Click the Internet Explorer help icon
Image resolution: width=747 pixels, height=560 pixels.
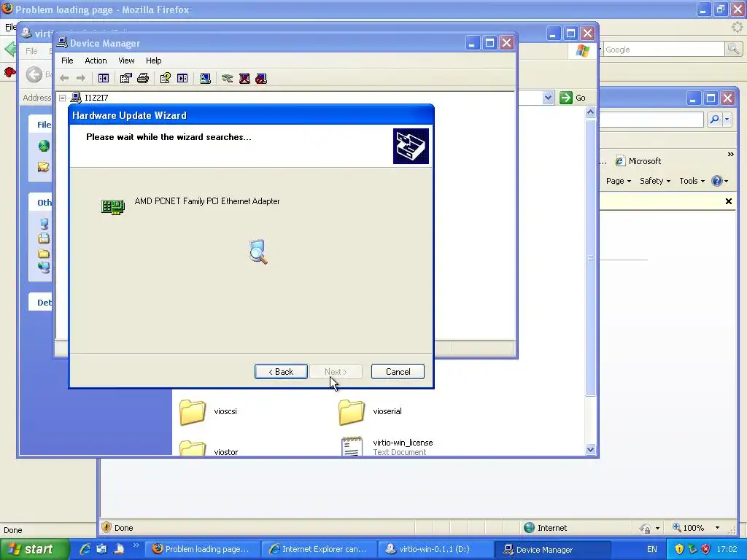[716, 181]
